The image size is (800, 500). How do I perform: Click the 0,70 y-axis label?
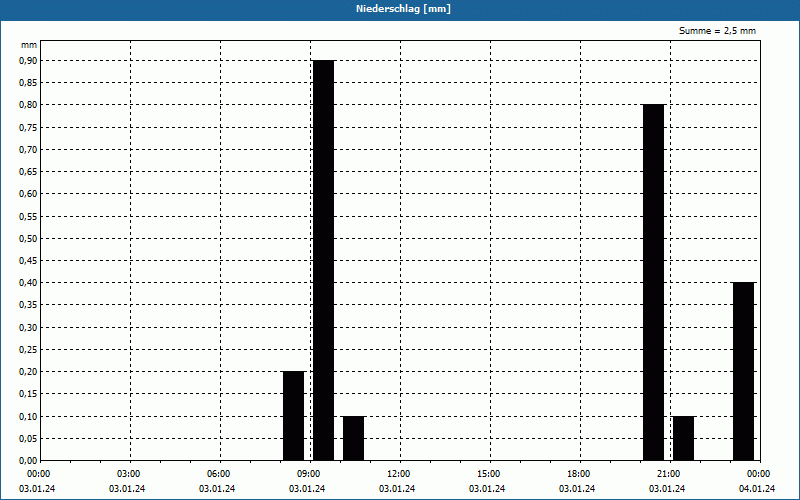point(28,149)
